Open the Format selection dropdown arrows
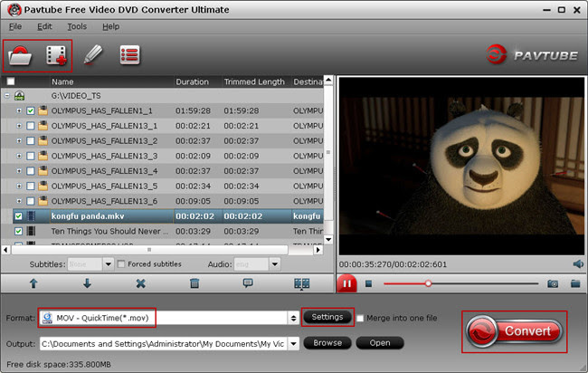 point(293,318)
